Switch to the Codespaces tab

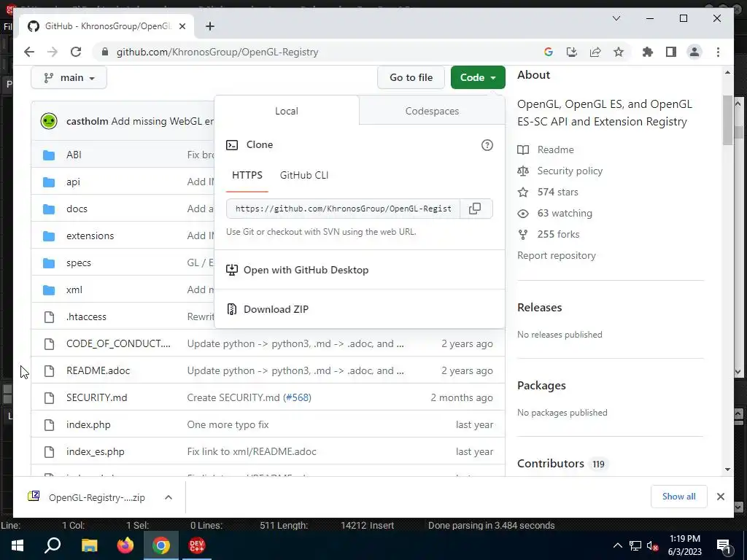click(432, 111)
